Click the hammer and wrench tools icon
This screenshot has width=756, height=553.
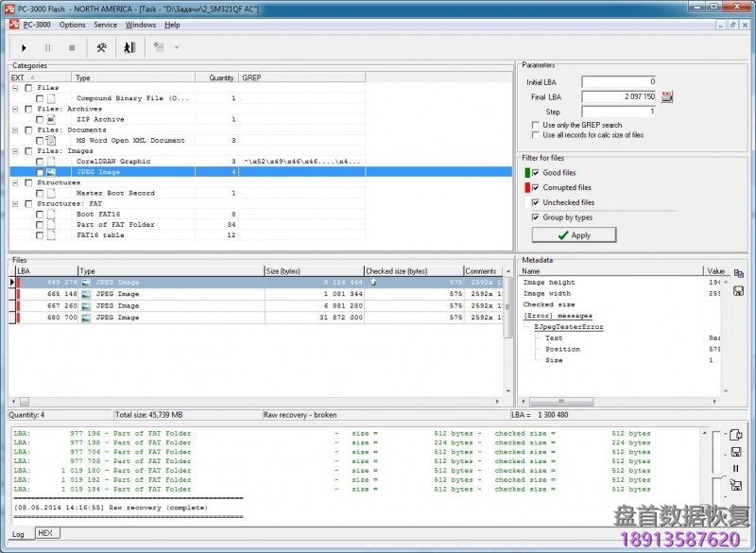pyautogui.click(x=101, y=47)
